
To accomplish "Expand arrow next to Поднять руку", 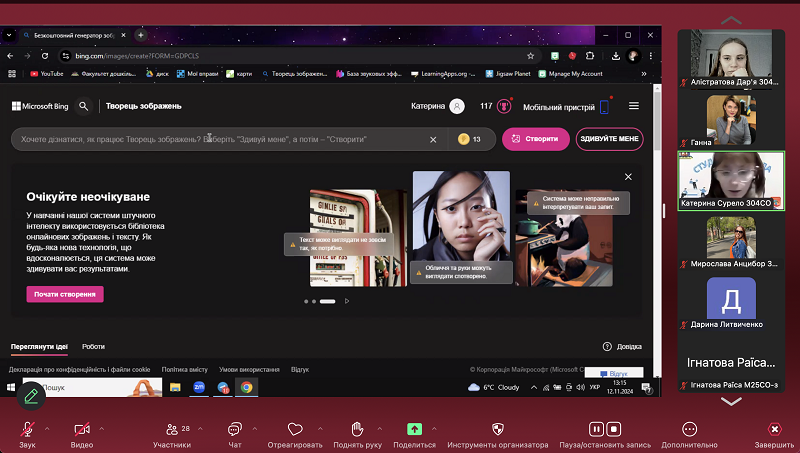I will [x=380, y=429].
